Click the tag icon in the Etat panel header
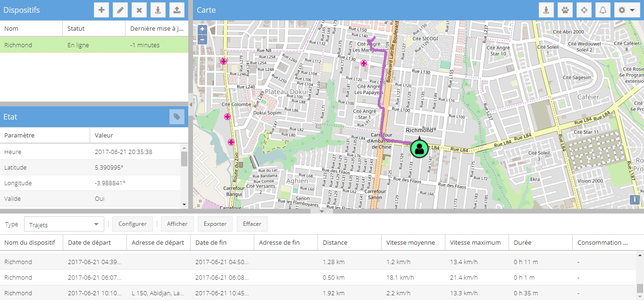 [177, 117]
